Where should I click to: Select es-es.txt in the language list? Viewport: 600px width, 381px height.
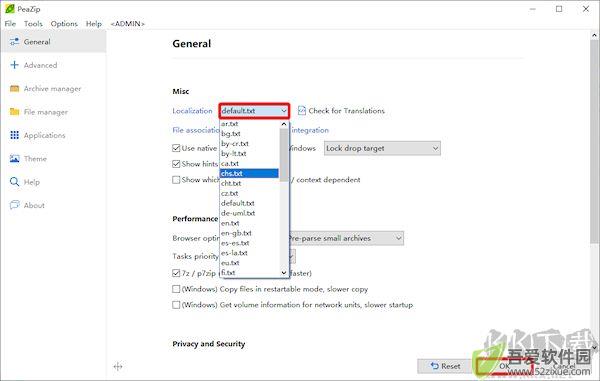249,243
